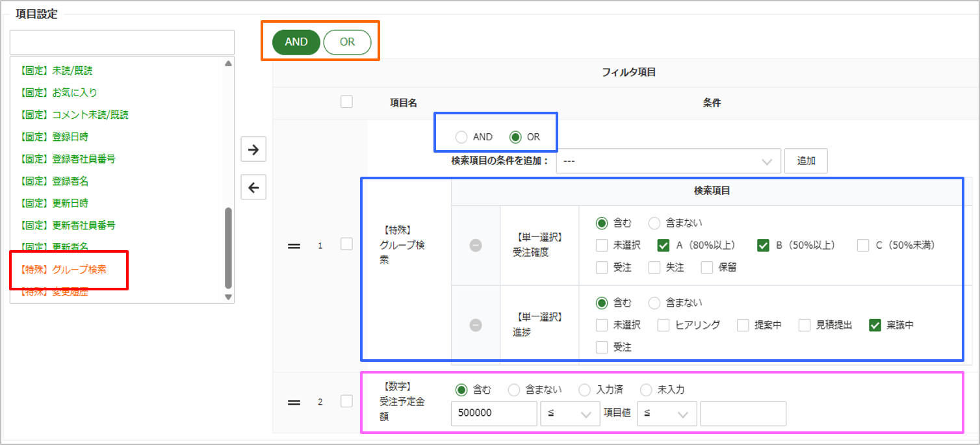The height and width of the screenshot is (445, 980).
Task: Select 【特殊】グループ検索 in list
Action: (x=63, y=269)
